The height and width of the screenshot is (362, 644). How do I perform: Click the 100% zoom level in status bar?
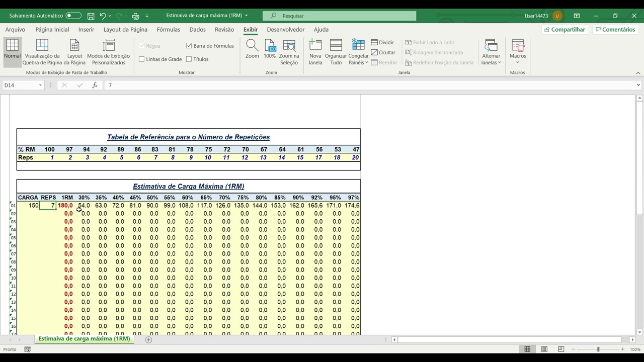(x=635, y=349)
